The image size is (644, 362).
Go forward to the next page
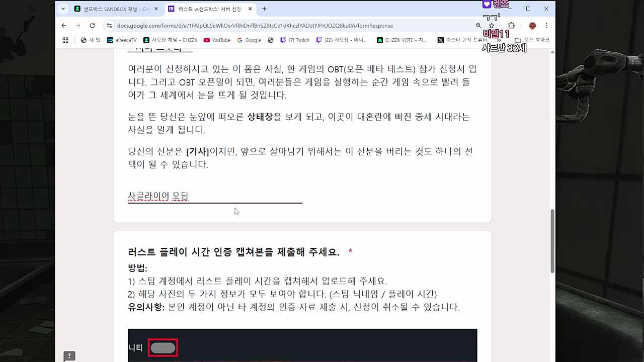(78, 26)
